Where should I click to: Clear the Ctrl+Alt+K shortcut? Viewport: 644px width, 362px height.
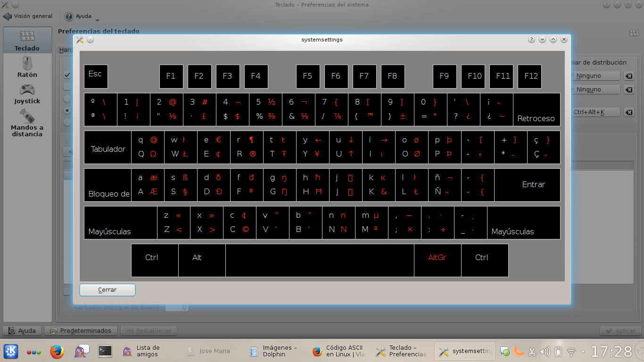tap(629, 112)
